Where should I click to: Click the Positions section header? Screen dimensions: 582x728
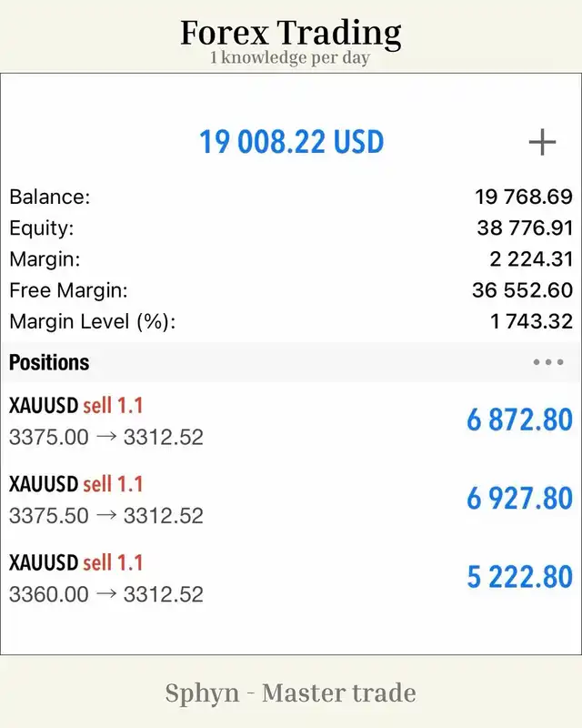tap(291, 362)
